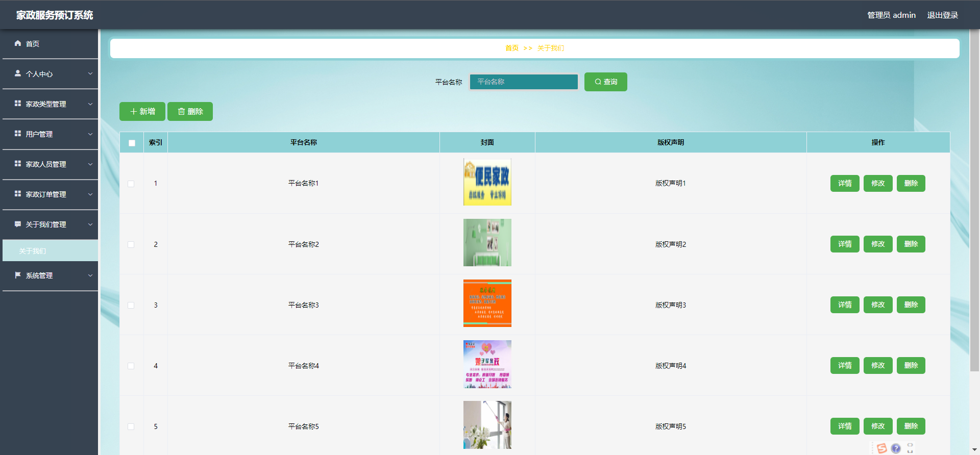Click the chat icon beside 关于我们管理
The width and height of the screenshot is (980, 455).
[18, 224]
